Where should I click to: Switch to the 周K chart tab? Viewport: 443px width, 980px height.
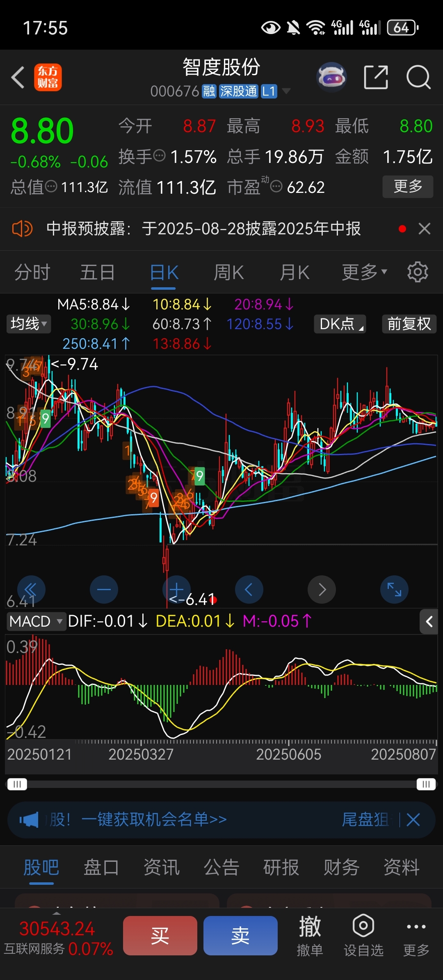(x=228, y=272)
